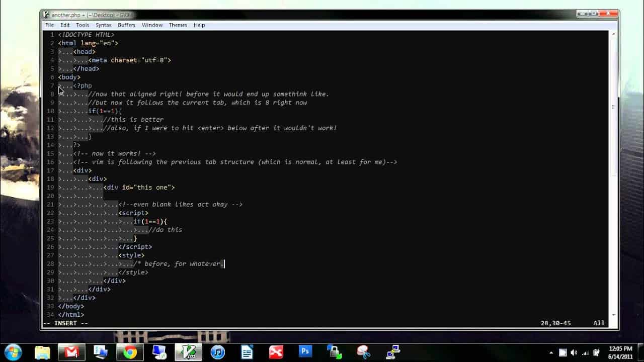The height and width of the screenshot is (362, 644).
Task: Click the system clock showing 12:05 PM
Action: pyautogui.click(x=620, y=352)
